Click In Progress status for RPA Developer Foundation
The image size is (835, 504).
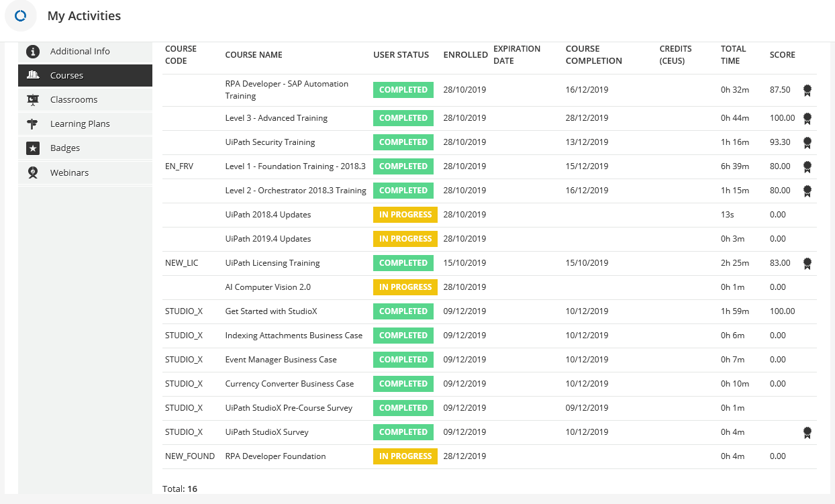point(405,456)
